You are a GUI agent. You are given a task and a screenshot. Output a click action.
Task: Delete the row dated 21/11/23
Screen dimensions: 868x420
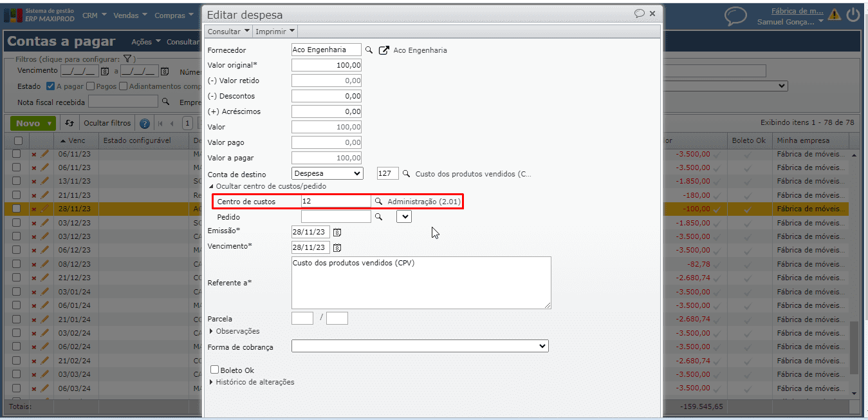34,195
